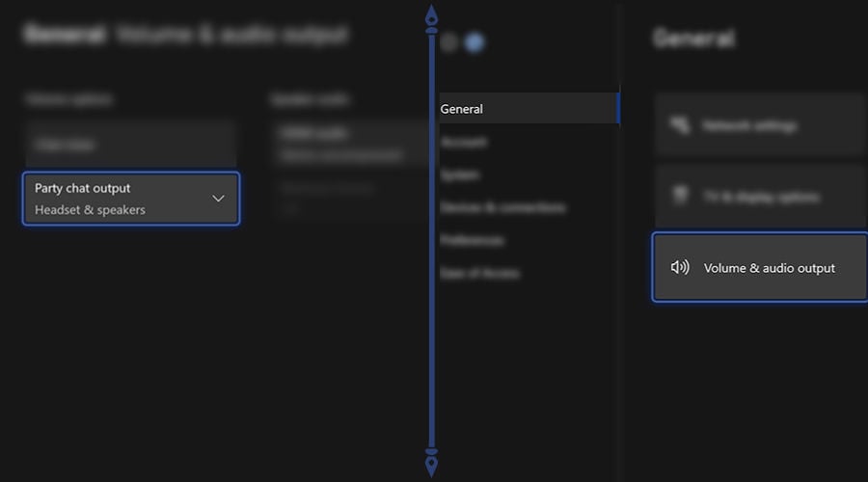The image size is (868, 482).
Task: Expand the HDMI audio setting
Action: click(352, 144)
